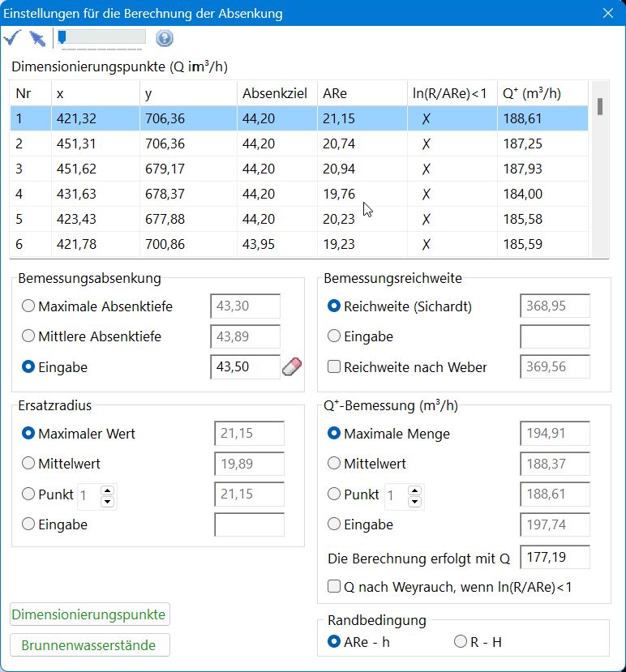
Task: Open help via the question mark icon
Action: (x=165, y=38)
